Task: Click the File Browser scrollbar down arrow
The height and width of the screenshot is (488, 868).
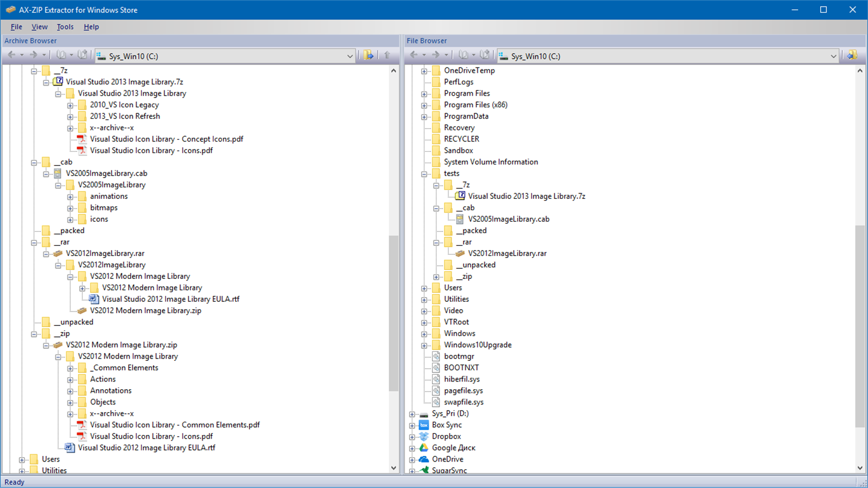Action: [860, 468]
